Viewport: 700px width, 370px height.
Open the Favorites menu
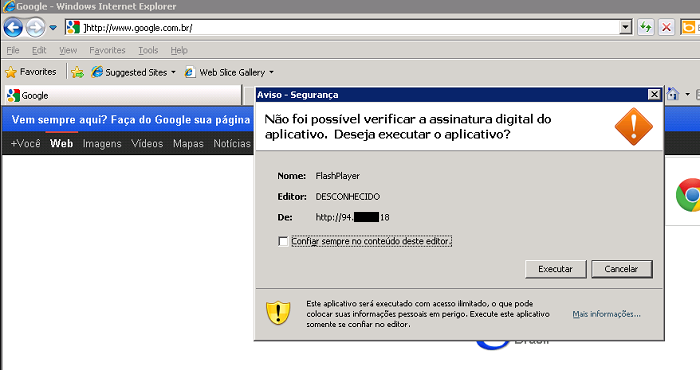click(107, 50)
